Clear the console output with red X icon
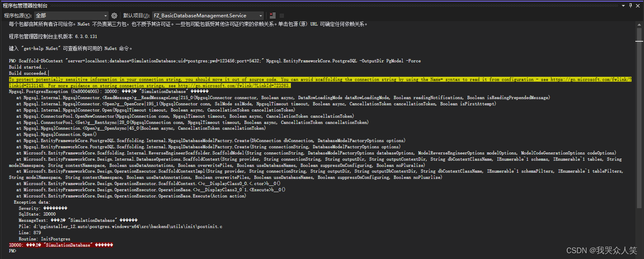The width and height of the screenshot is (644, 259). point(272,15)
